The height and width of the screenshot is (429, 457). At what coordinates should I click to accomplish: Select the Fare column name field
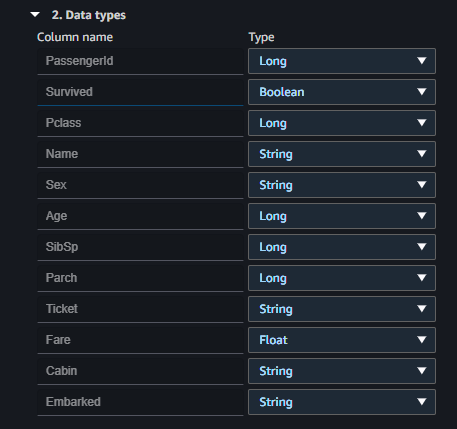140,340
